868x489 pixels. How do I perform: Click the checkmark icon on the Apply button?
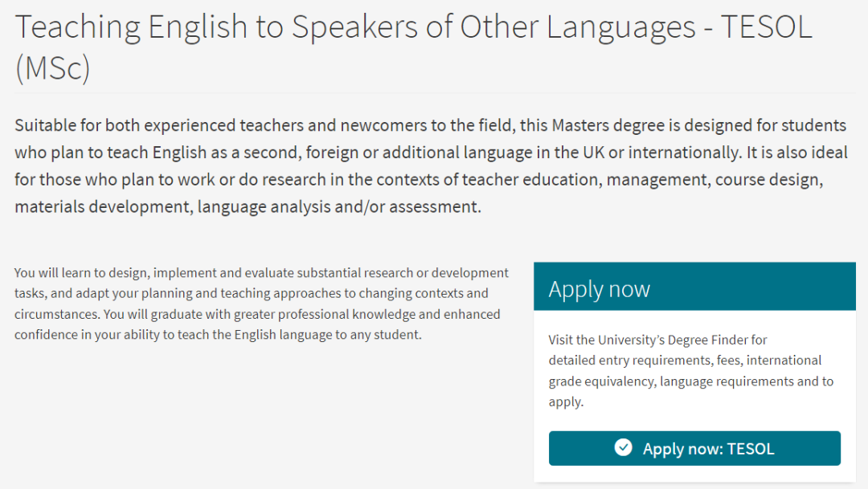pyautogui.click(x=623, y=448)
